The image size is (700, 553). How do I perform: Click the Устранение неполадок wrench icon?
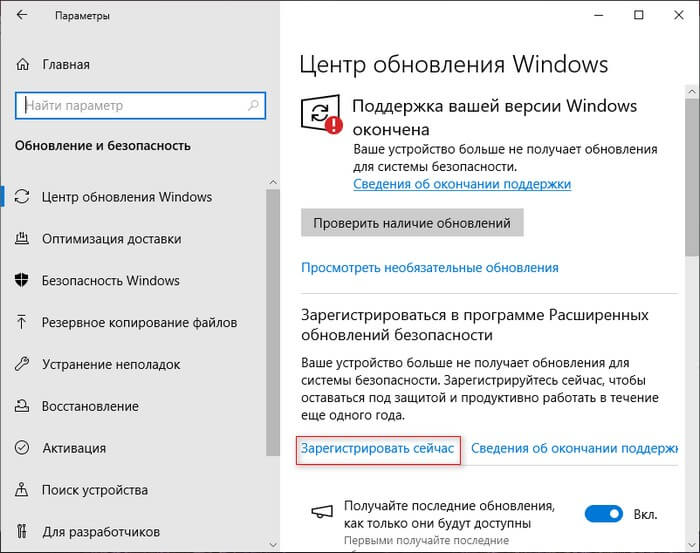pyautogui.click(x=23, y=365)
